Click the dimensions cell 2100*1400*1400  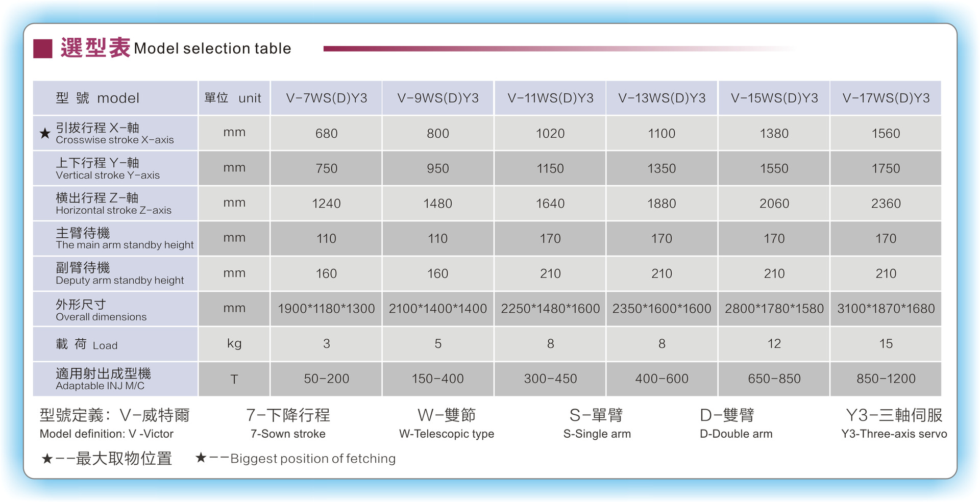coord(438,309)
